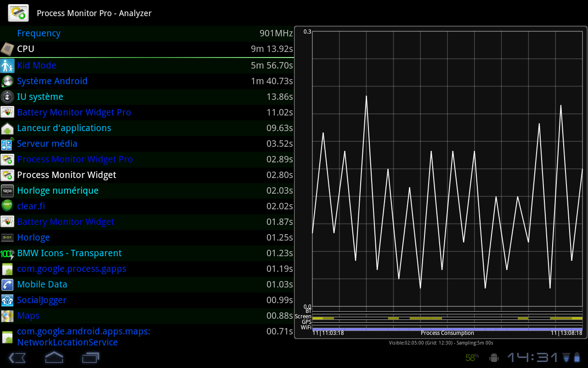588x368 pixels.
Task: Open the Kid Mode process entry
Action: [x=147, y=65]
